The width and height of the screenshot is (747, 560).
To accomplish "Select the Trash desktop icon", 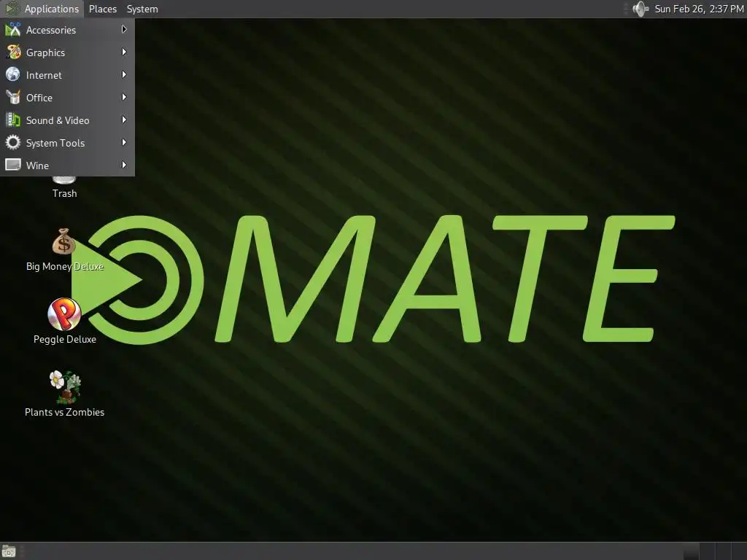I will [64, 187].
